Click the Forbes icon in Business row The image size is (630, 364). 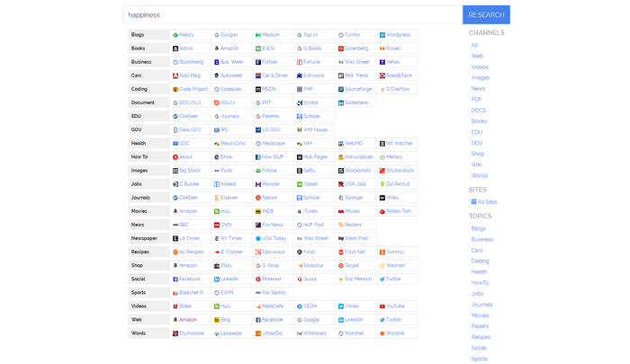pyautogui.click(x=258, y=62)
